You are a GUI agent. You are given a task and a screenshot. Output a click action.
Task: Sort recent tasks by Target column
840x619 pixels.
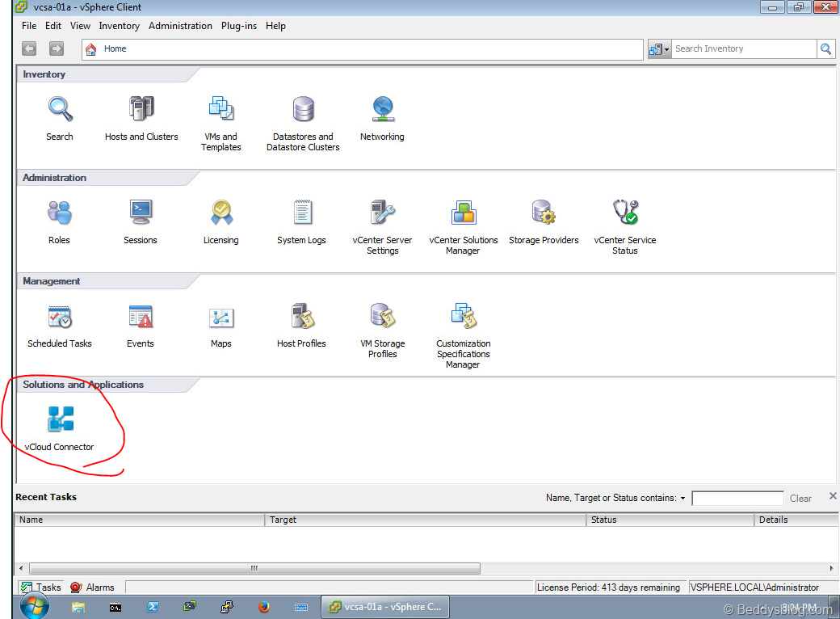pyautogui.click(x=426, y=520)
